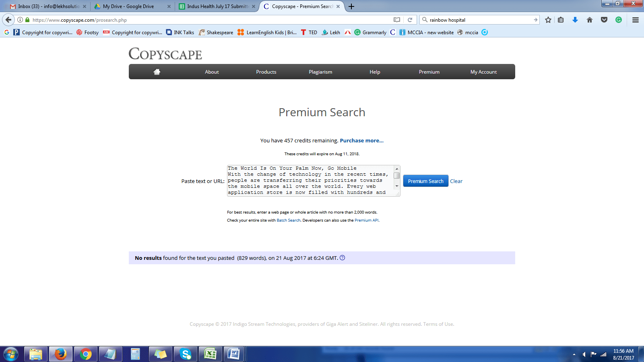Open the About menu in Copyscape navbar
Viewport: 644px width, 362px height.
tap(212, 72)
